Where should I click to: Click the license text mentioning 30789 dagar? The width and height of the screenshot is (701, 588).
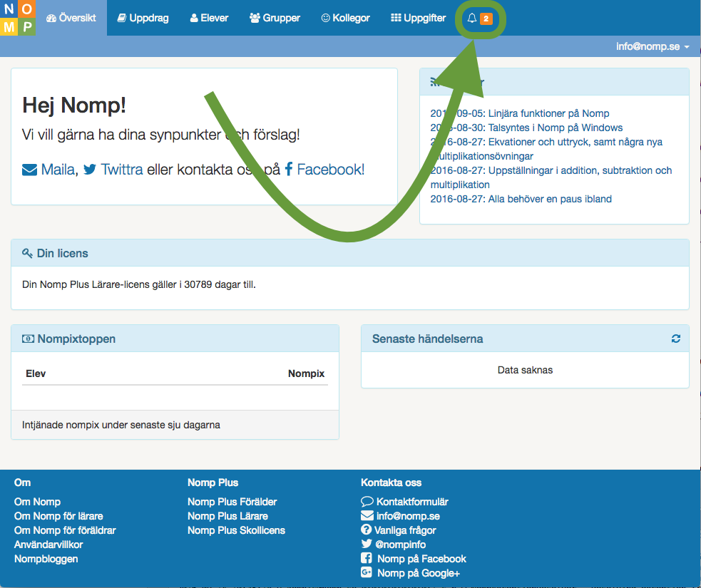(x=139, y=284)
